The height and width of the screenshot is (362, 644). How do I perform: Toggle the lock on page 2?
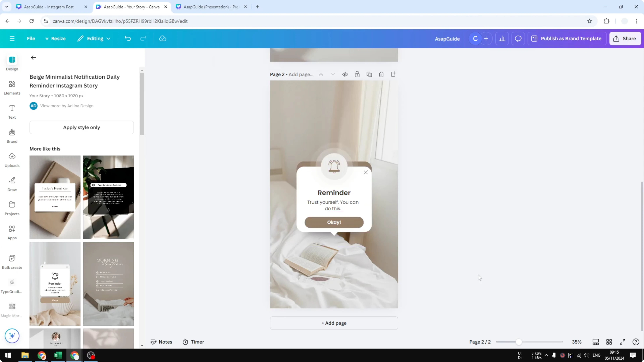tap(357, 74)
